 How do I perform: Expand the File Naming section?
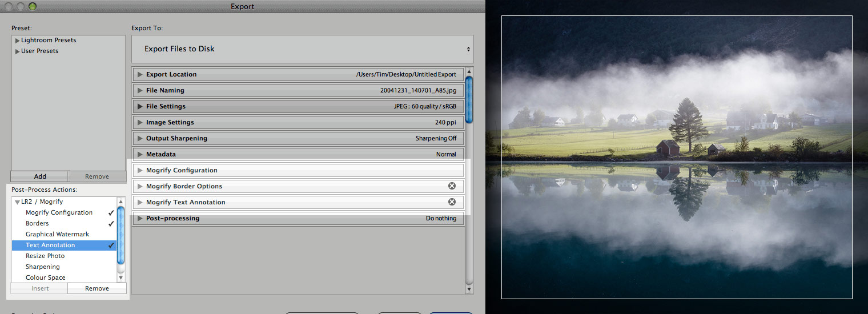point(140,90)
